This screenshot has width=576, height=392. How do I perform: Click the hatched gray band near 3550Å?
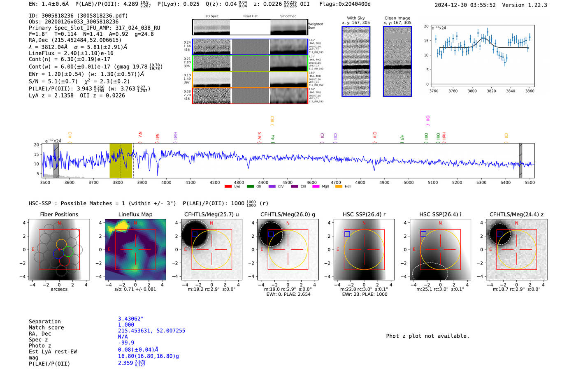tap(56, 160)
